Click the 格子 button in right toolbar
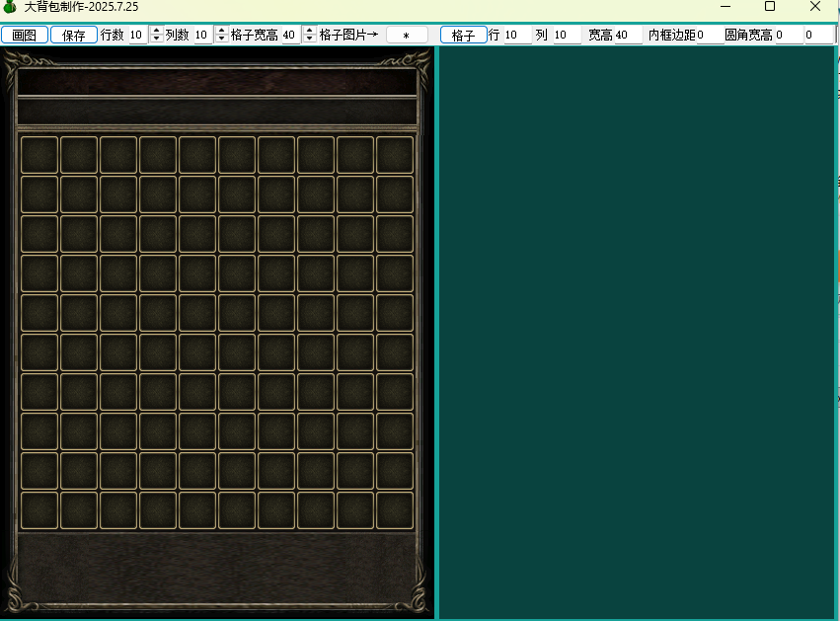 click(463, 36)
